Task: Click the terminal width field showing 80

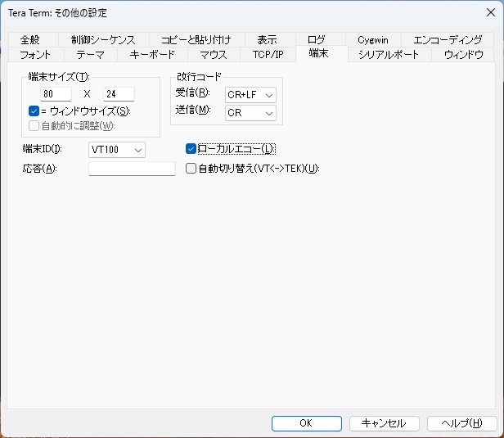Action: [x=56, y=94]
